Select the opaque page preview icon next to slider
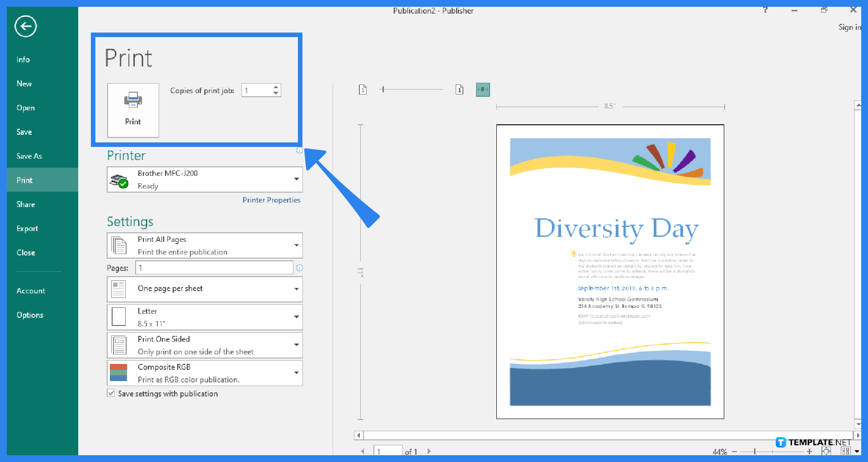The image size is (868, 462). click(x=460, y=90)
